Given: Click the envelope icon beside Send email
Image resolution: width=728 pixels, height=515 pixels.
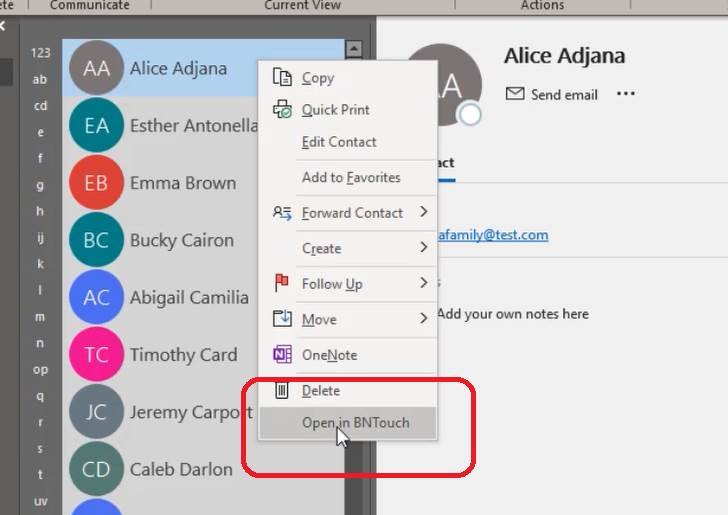Looking at the screenshot, I should point(515,94).
